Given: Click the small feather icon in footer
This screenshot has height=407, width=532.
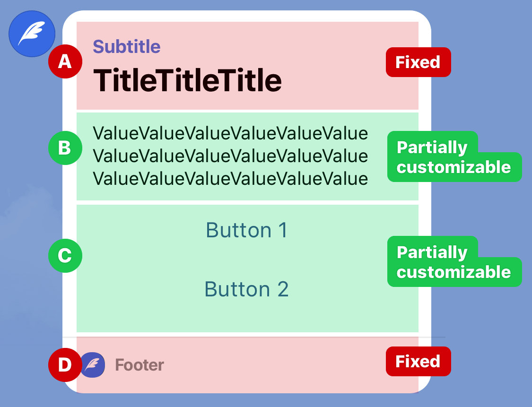Looking at the screenshot, I should (92, 365).
